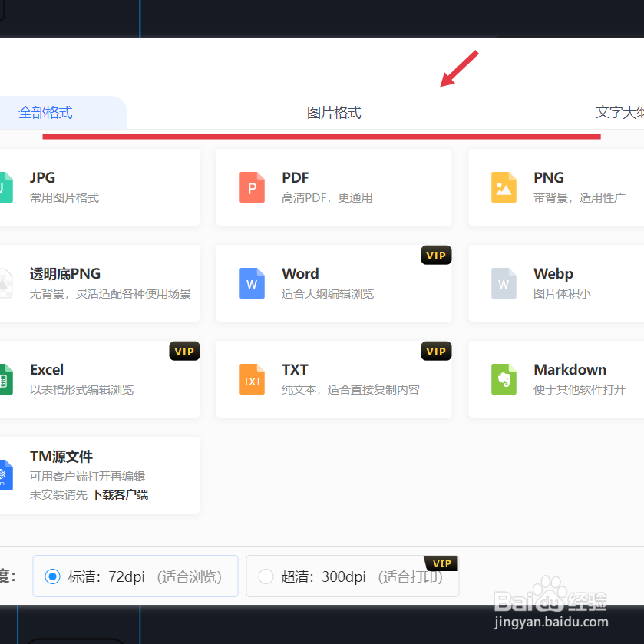Screen dimensions: 644x644
Task: Click the Markdown format icon
Action: point(504,379)
